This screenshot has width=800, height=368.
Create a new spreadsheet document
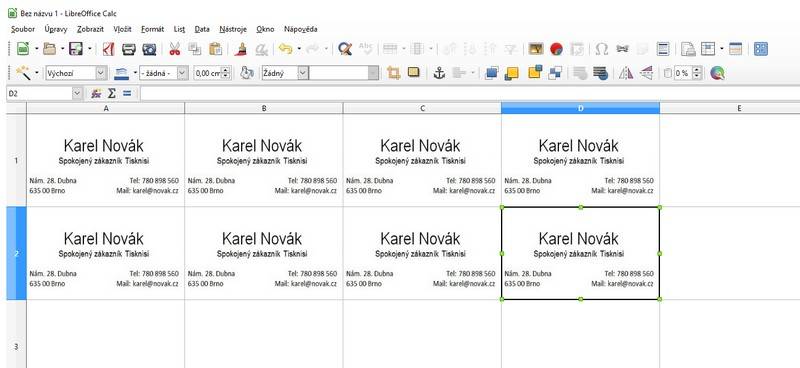tap(23, 49)
